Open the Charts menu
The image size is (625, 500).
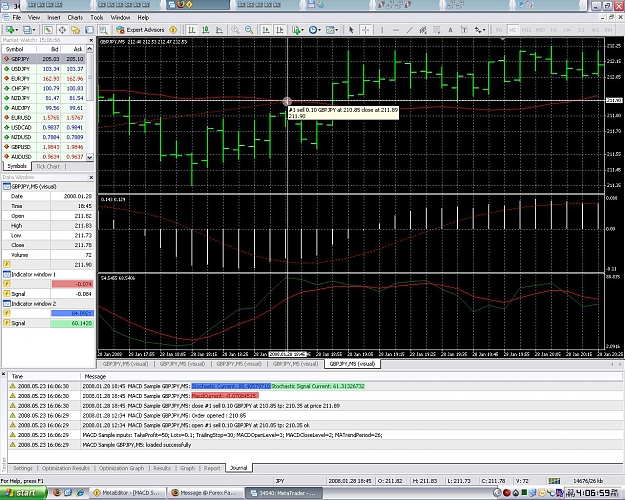point(75,18)
